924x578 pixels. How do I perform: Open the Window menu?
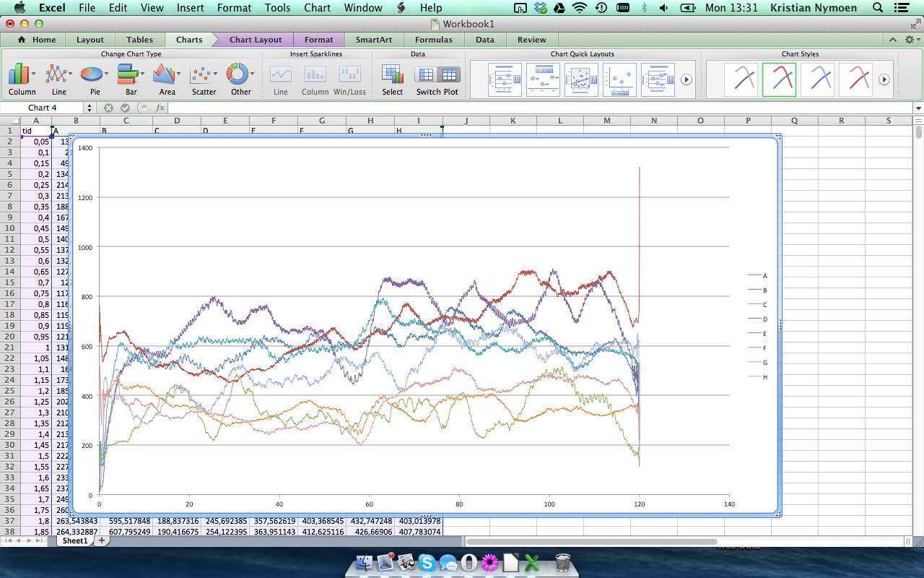coord(363,8)
